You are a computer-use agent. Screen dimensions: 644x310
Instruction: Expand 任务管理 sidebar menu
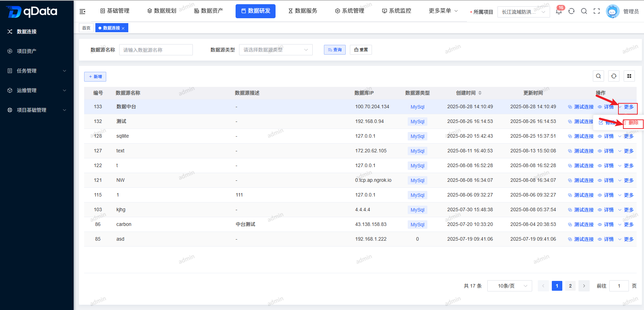pyautogui.click(x=37, y=71)
